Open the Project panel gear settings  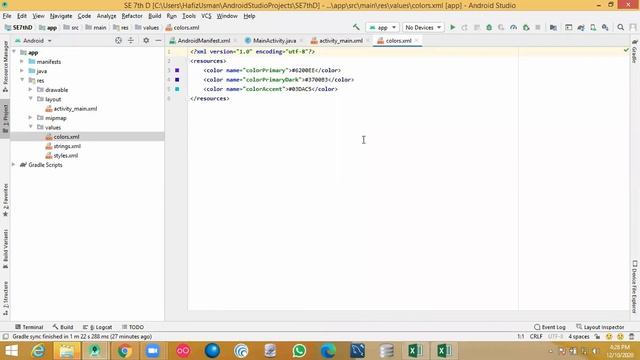tap(146, 40)
